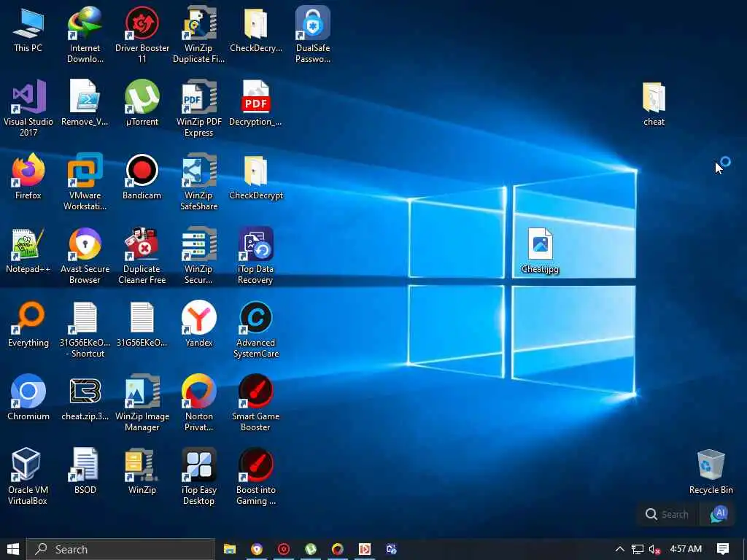Click the last pinned taskbar app icon
The image size is (747, 560).
tap(392, 549)
